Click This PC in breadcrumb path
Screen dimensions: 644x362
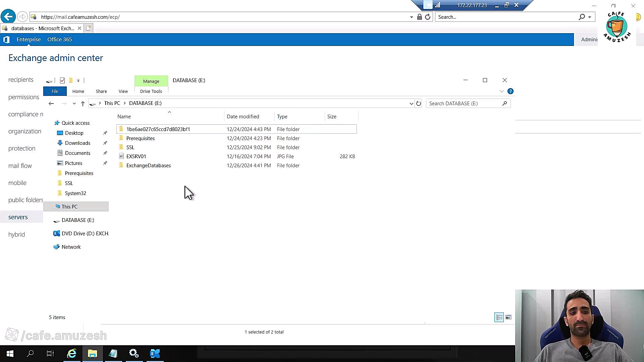point(112,103)
